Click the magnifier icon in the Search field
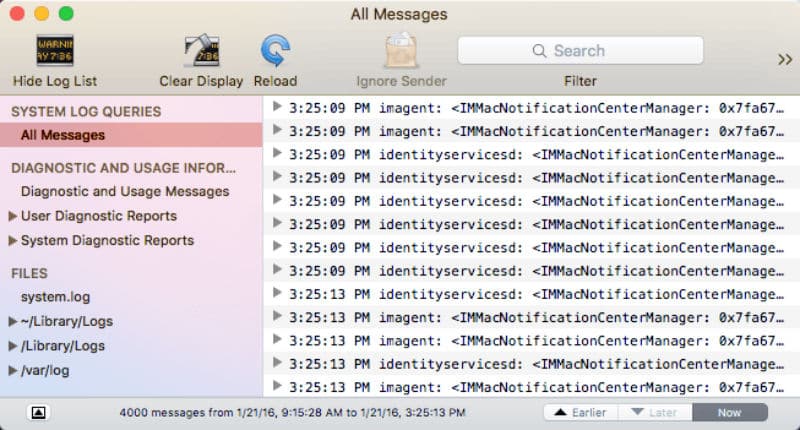Viewport: 800px width, 430px height. click(539, 51)
